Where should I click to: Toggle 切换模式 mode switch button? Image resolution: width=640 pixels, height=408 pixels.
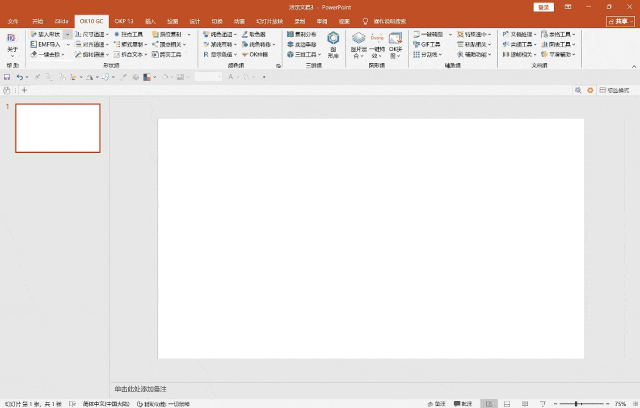(x=614, y=90)
